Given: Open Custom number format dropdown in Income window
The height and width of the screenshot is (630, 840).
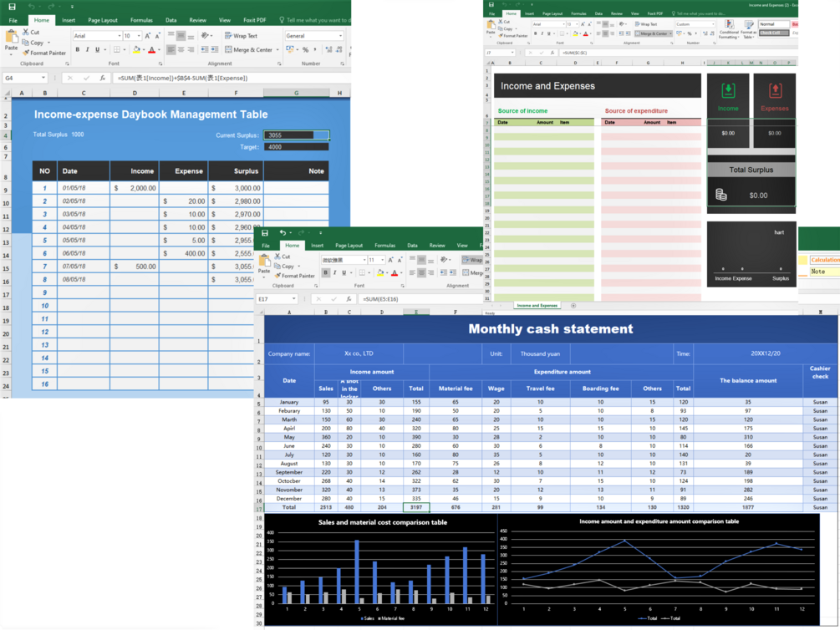Looking at the screenshot, I should click(x=713, y=24).
